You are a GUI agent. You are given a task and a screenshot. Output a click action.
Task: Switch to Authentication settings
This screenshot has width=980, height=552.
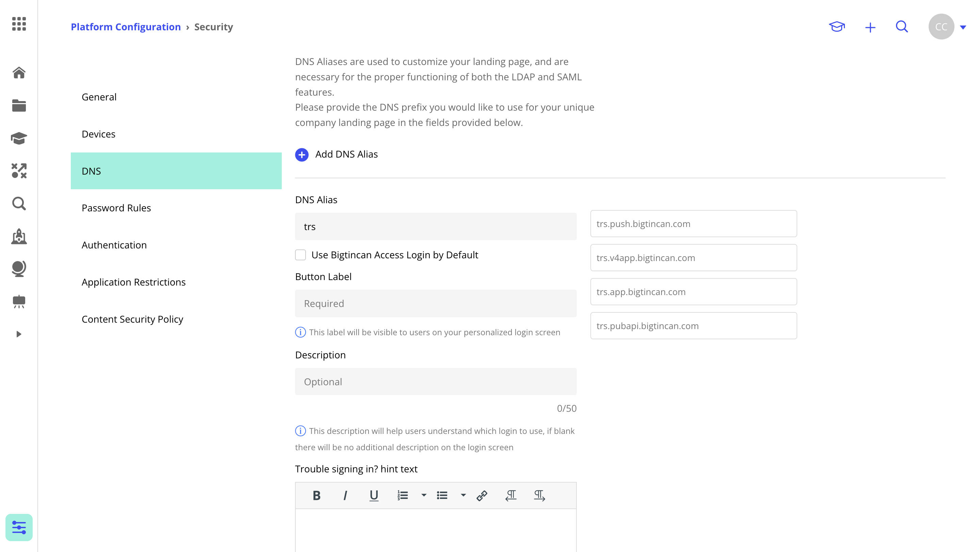114,245
